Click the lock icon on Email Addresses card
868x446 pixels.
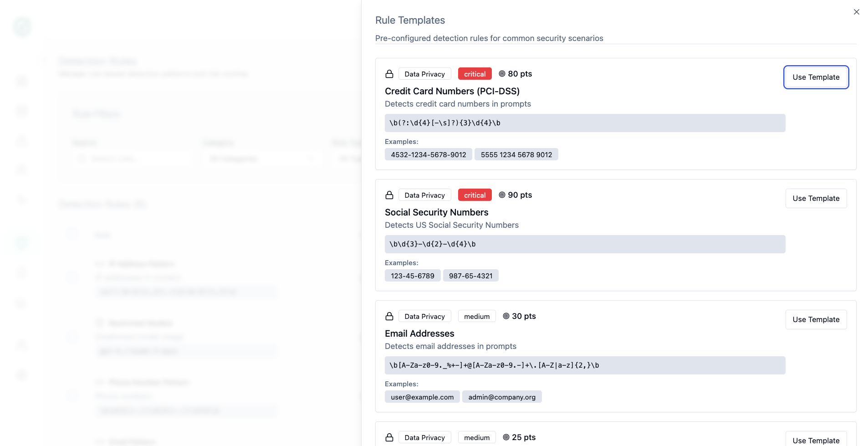pyautogui.click(x=389, y=316)
